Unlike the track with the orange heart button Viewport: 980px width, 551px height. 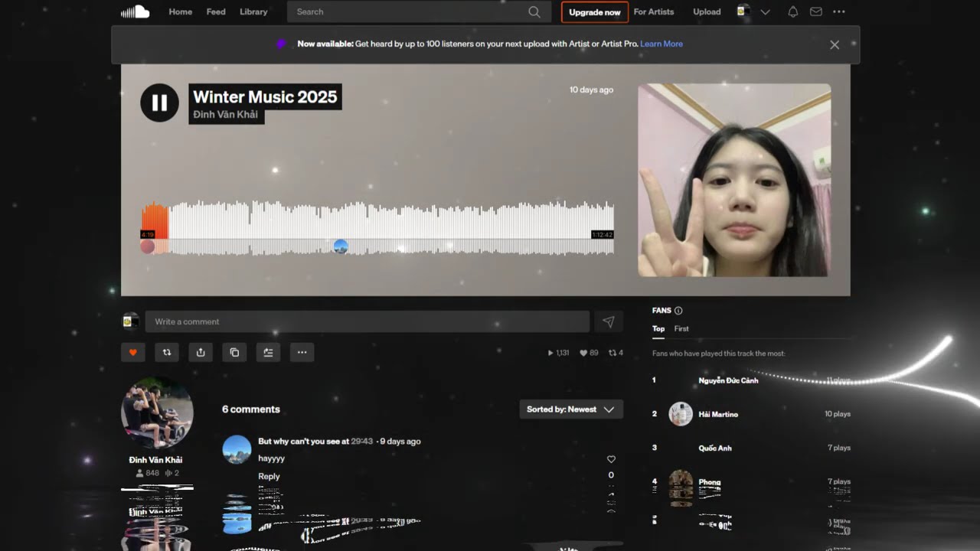(132, 352)
